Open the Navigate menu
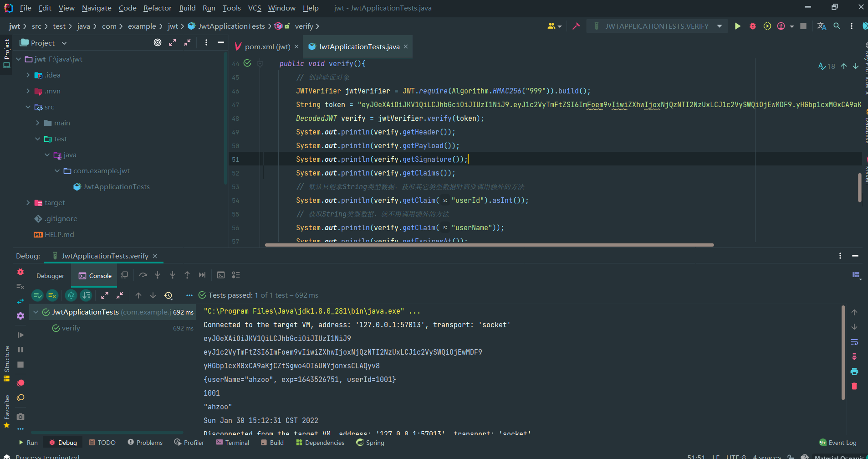Viewport: 868px width, 459px height. 97,8
